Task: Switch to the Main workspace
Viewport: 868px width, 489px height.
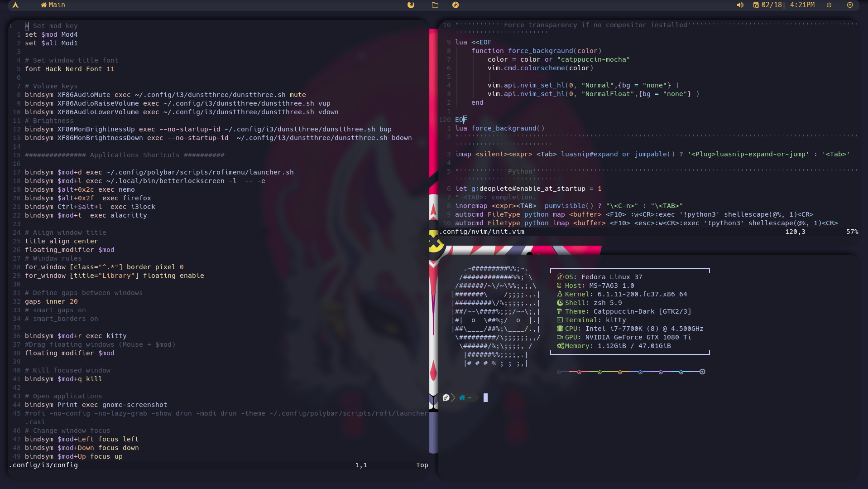Action: coord(53,5)
